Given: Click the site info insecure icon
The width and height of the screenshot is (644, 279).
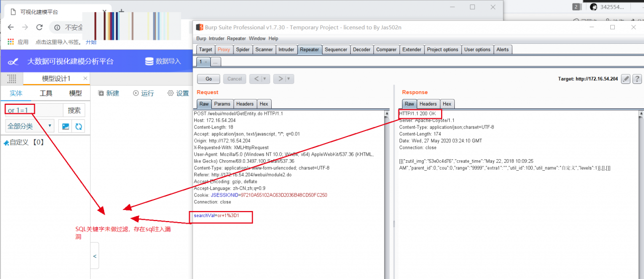Looking at the screenshot, I should [x=57, y=28].
